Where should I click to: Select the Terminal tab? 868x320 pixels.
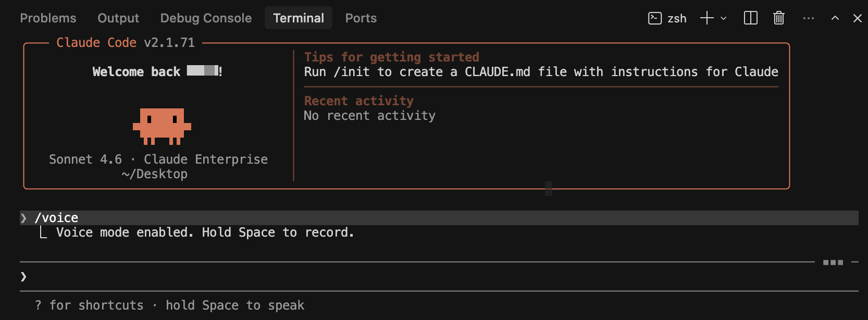[x=299, y=18]
